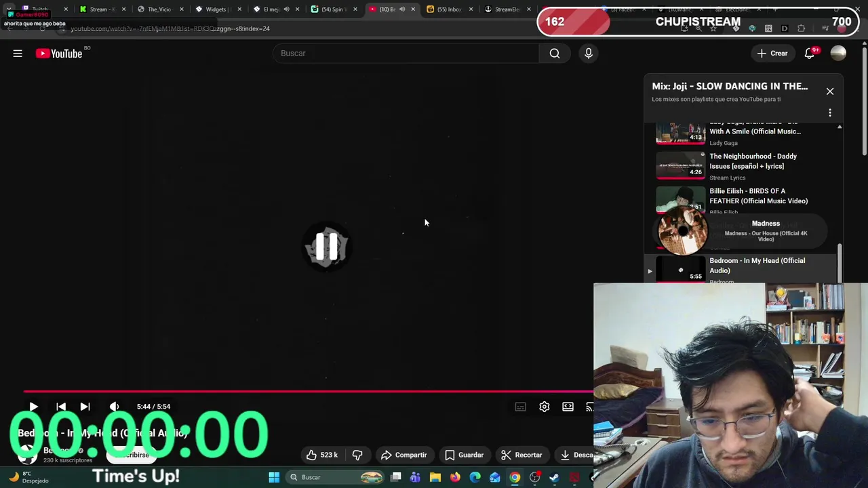Click the download button
Screen dimensions: 868x488
pos(575,455)
